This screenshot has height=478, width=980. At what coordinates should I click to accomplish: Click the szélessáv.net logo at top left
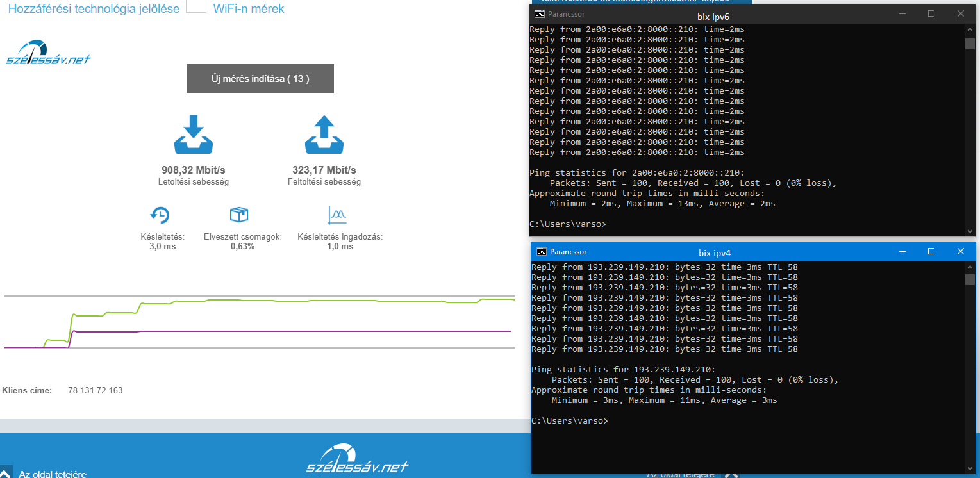pyautogui.click(x=49, y=53)
